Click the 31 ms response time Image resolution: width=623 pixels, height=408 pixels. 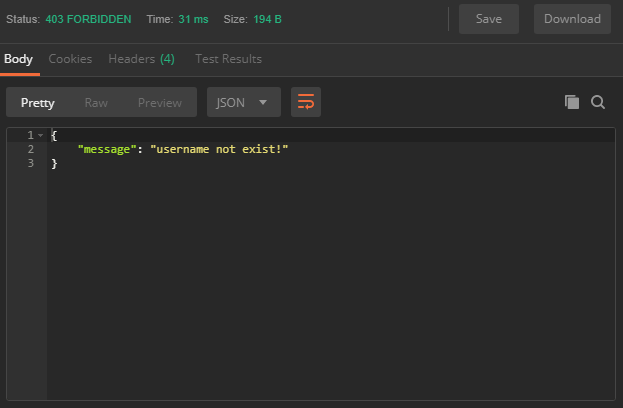pos(193,19)
